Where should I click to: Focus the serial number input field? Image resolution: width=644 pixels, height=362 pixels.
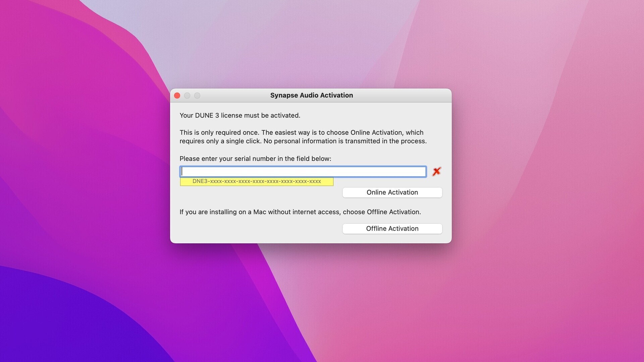click(x=303, y=172)
